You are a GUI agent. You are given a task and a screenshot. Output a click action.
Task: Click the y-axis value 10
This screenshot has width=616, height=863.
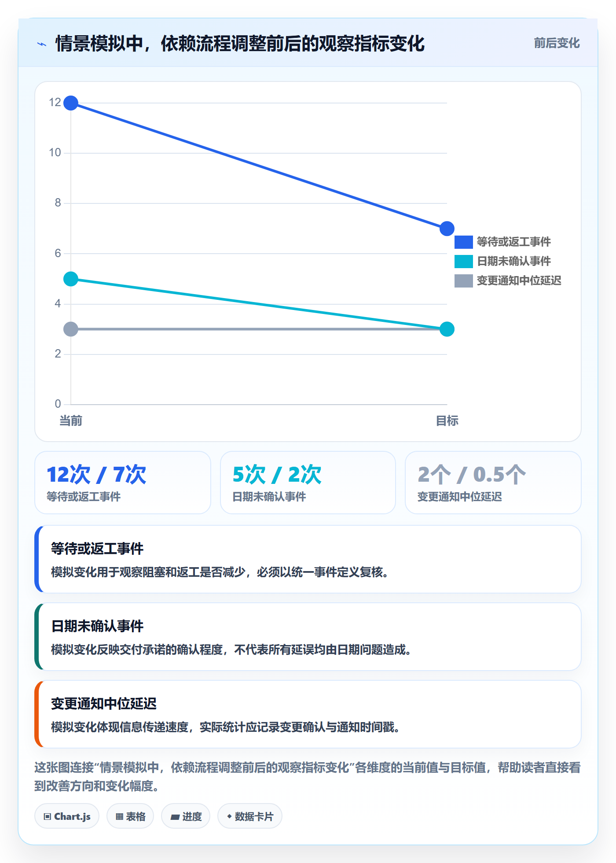55,153
